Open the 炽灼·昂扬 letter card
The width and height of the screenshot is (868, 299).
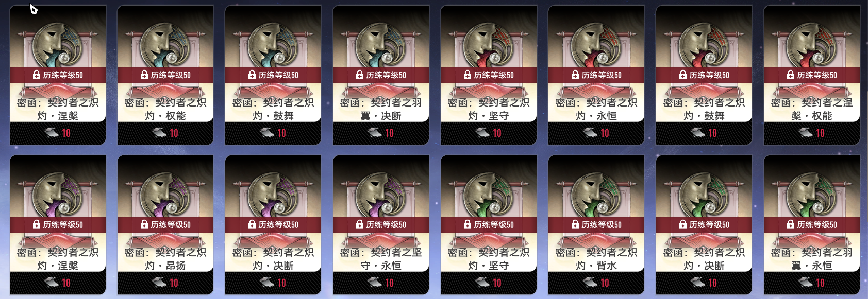point(165,225)
